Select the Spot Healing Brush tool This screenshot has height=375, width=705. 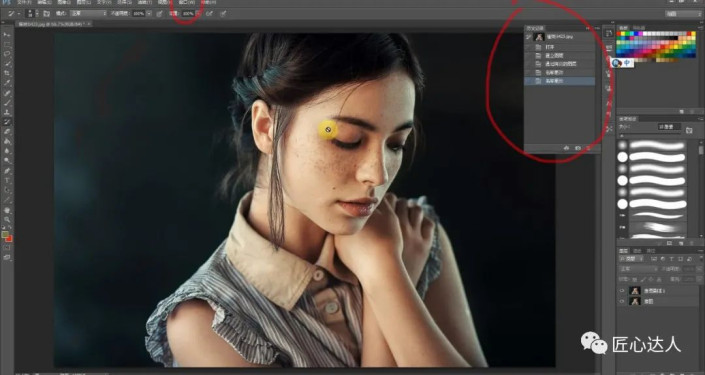[x=7, y=93]
